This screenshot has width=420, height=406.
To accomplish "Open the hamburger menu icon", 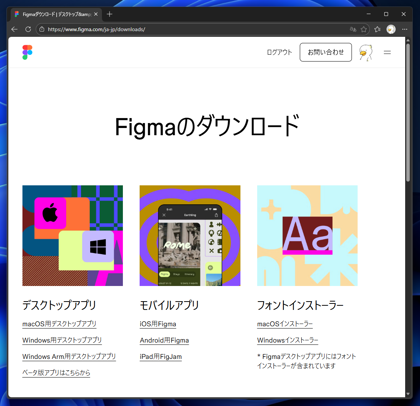I will point(387,52).
